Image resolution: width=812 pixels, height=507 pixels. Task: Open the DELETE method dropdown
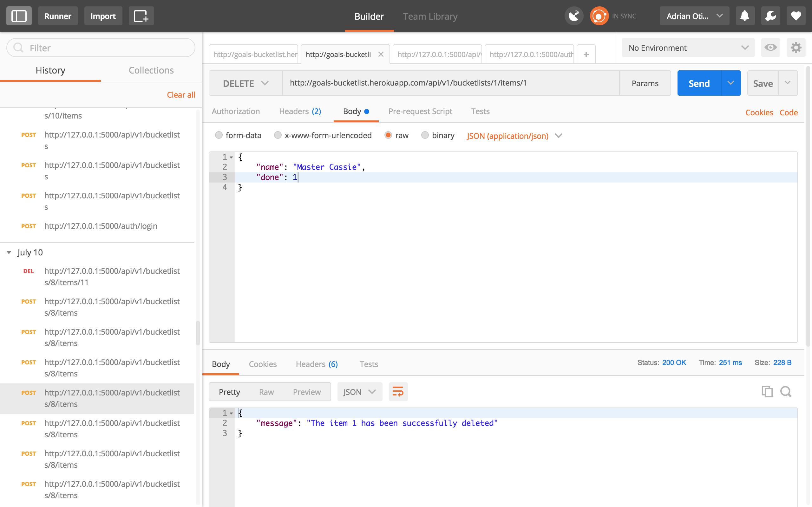[245, 83]
